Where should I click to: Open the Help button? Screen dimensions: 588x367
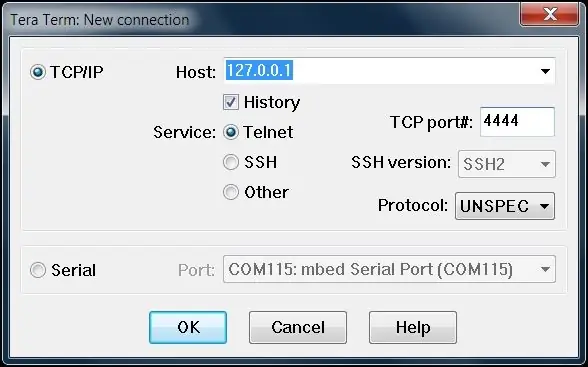tap(413, 327)
